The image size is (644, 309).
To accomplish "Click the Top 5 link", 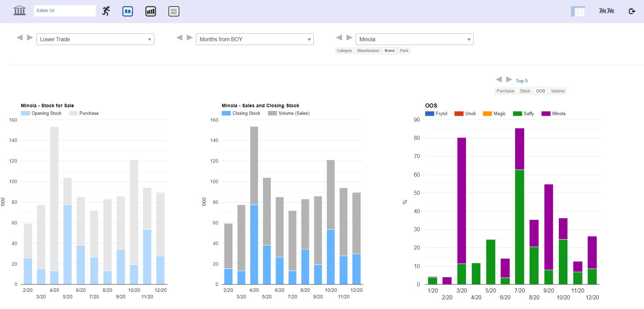I will [521, 81].
